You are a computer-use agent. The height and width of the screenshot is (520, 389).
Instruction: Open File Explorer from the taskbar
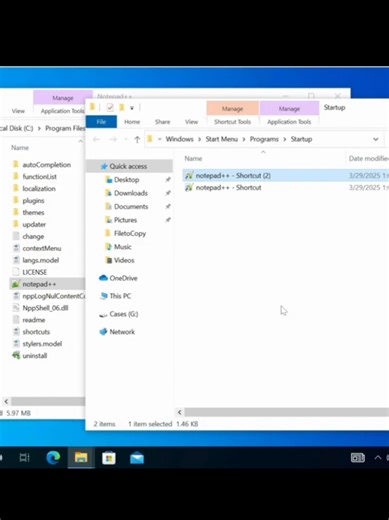pyautogui.click(x=81, y=458)
